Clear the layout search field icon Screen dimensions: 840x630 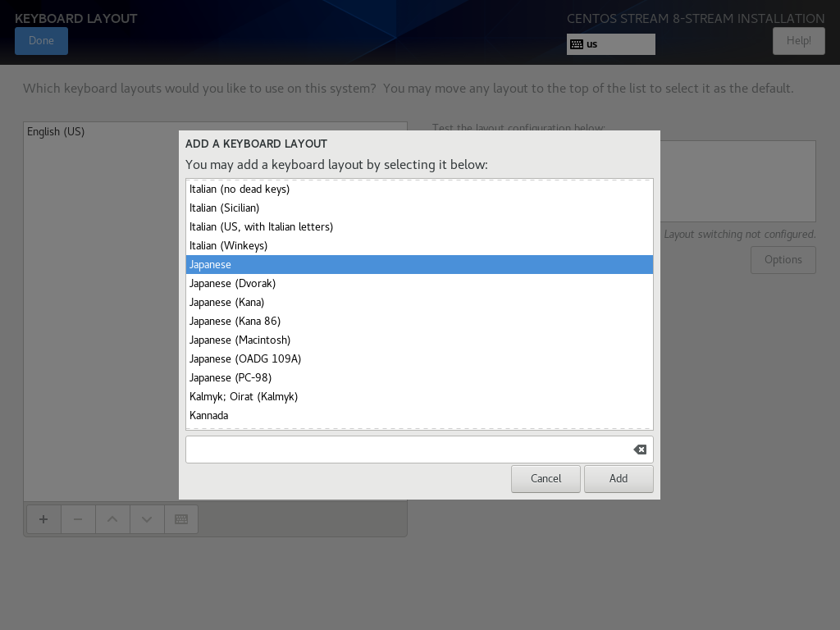(640, 450)
